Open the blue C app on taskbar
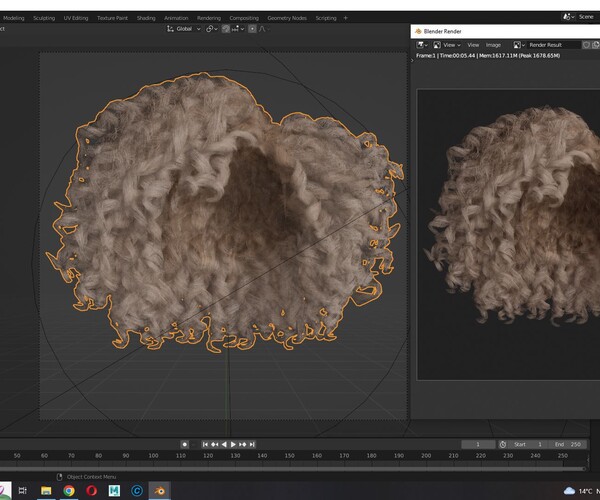 point(137,490)
